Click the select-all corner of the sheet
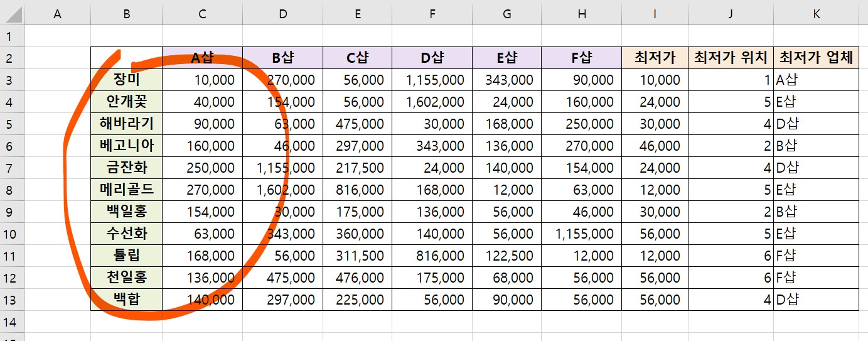 [12, 13]
